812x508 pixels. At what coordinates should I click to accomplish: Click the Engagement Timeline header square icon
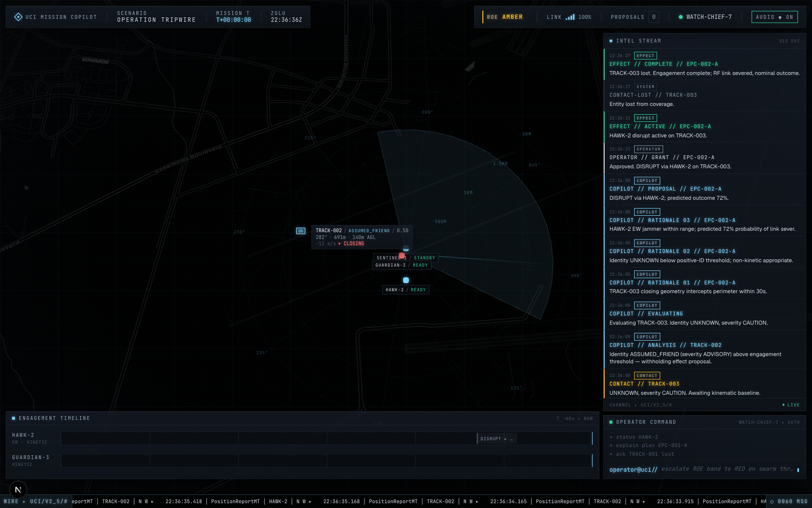tap(14, 418)
